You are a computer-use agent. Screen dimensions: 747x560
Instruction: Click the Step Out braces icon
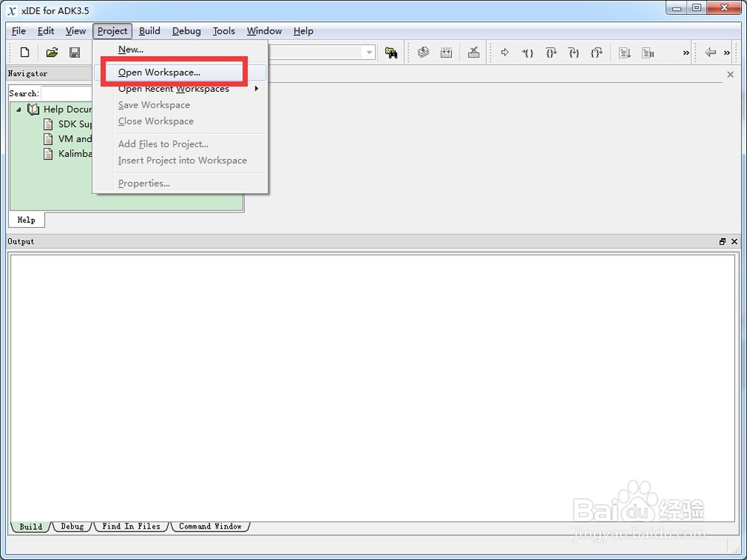point(574,52)
